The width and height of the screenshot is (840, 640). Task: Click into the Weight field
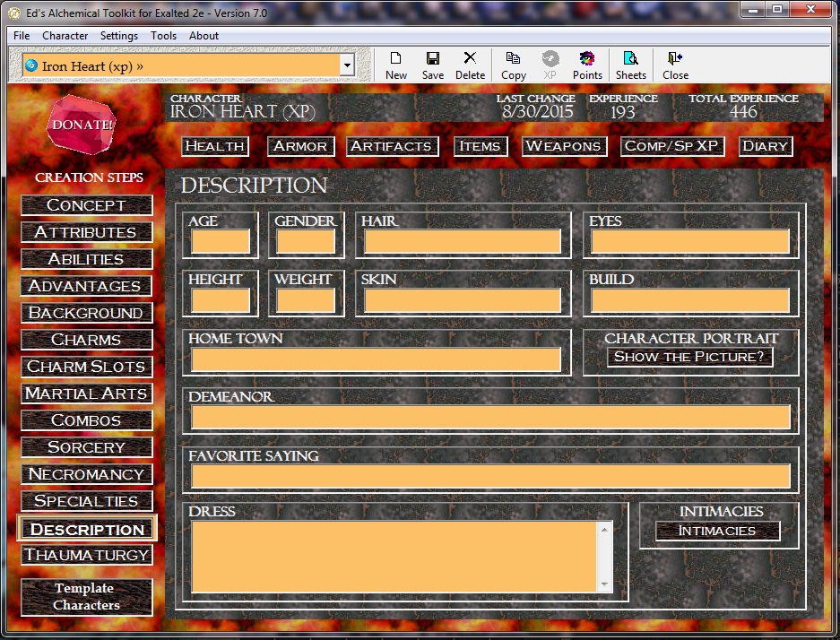(x=306, y=300)
